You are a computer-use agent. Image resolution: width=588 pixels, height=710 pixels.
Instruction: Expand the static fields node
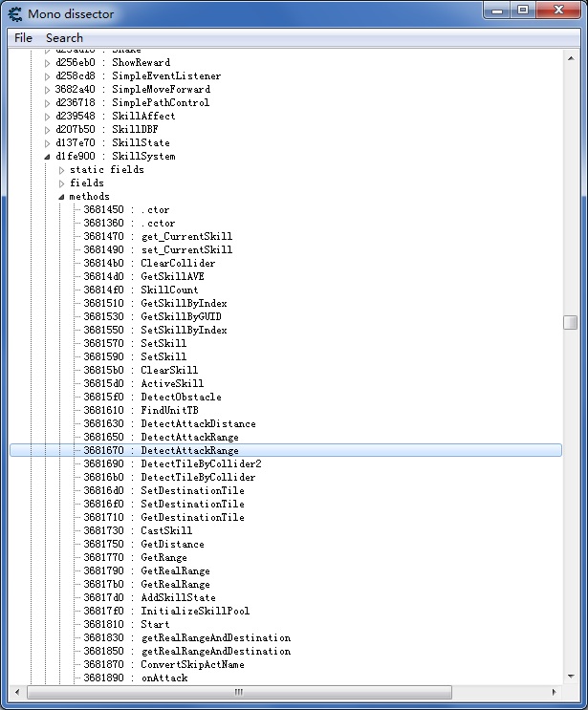tap(62, 170)
